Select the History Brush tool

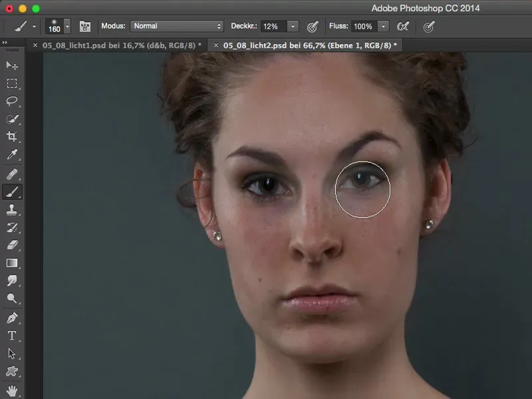pyautogui.click(x=12, y=227)
